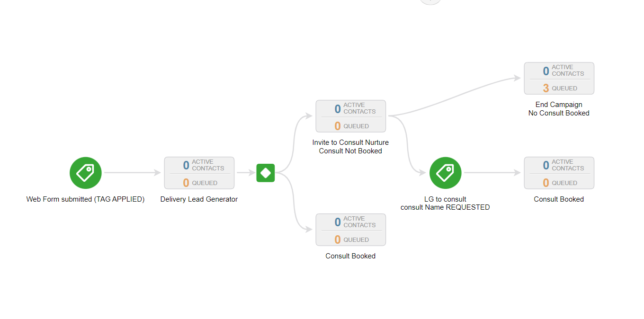Select arrow from LG to consult goal to Consult Booked

492,173
